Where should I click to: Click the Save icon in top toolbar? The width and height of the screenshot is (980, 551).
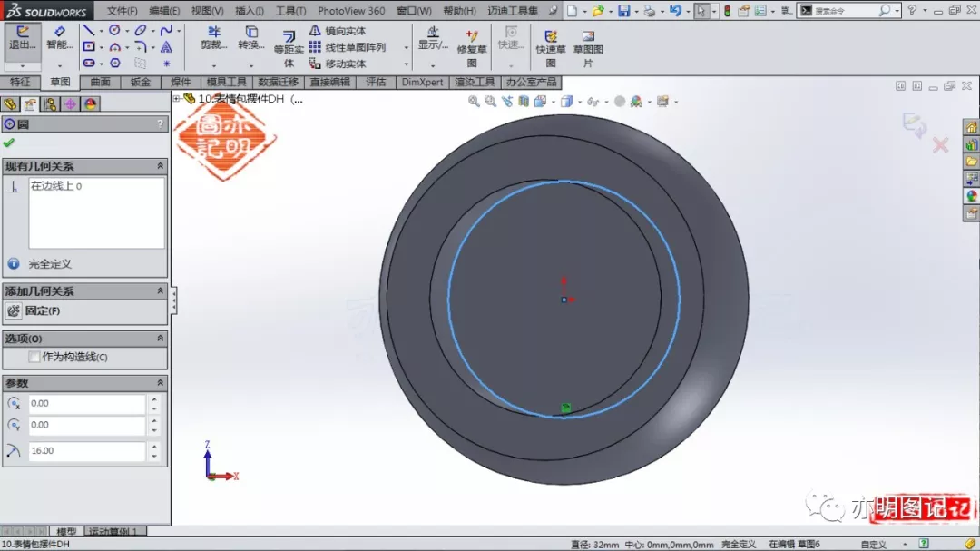coord(623,11)
